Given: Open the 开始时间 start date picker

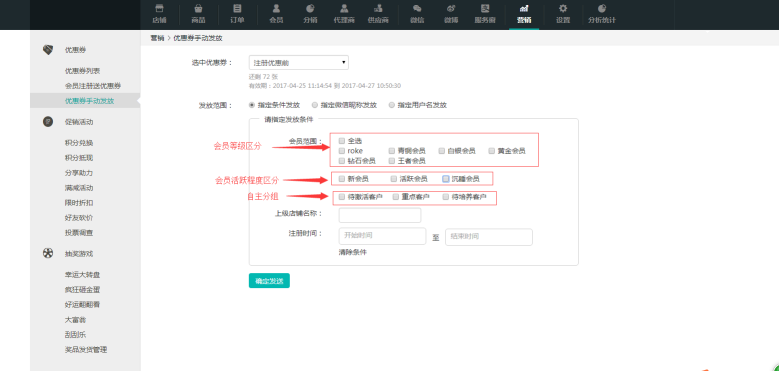Looking at the screenshot, I should [382, 236].
